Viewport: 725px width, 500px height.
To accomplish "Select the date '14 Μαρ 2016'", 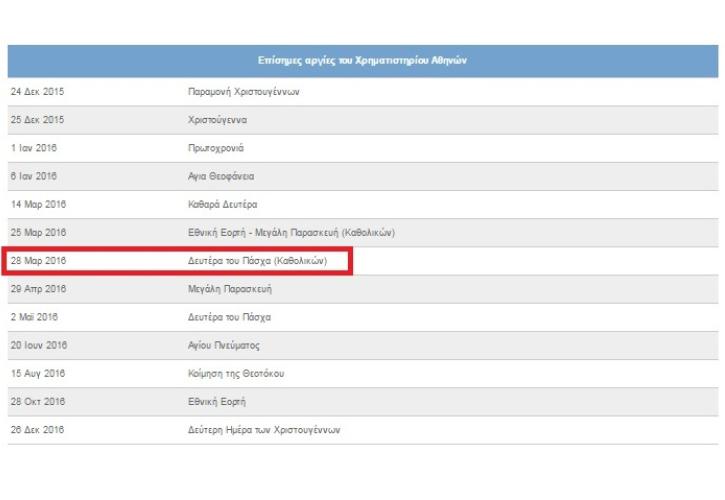I will [x=38, y=204].
